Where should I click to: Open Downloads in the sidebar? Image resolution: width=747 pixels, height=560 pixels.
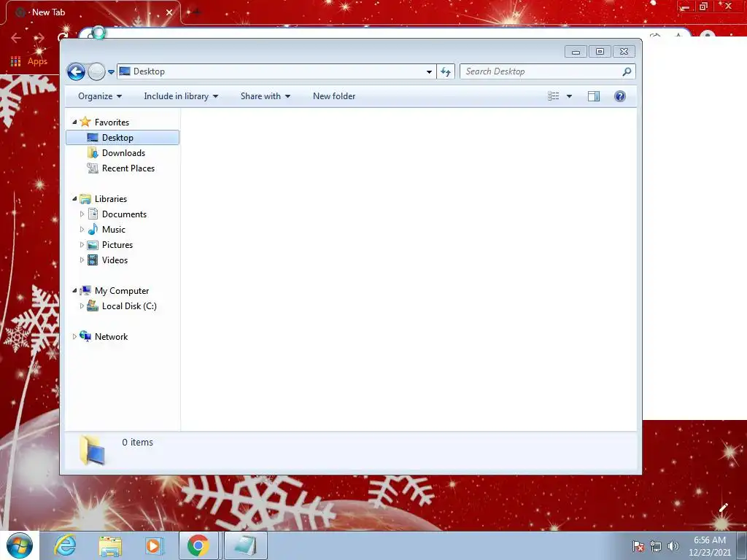[x=123, y=153]
